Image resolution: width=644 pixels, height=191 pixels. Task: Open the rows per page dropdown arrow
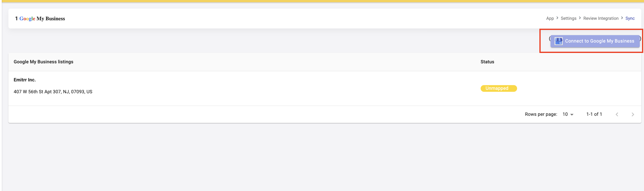click(572, 115)
